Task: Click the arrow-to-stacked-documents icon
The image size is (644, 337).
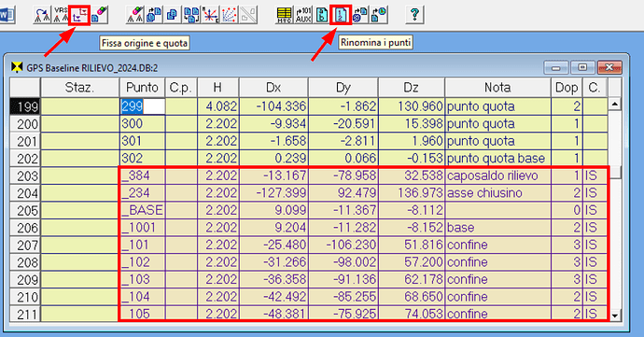Action: click(154, 15)
